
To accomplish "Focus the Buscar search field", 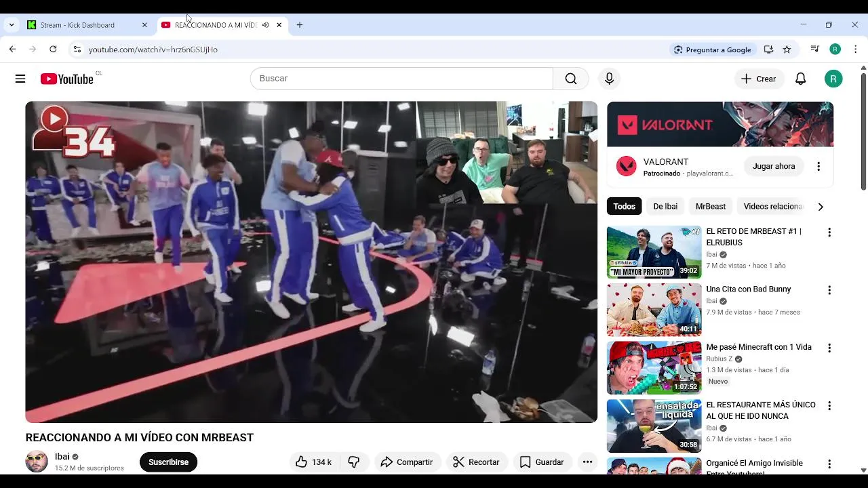I will (401, 79).
